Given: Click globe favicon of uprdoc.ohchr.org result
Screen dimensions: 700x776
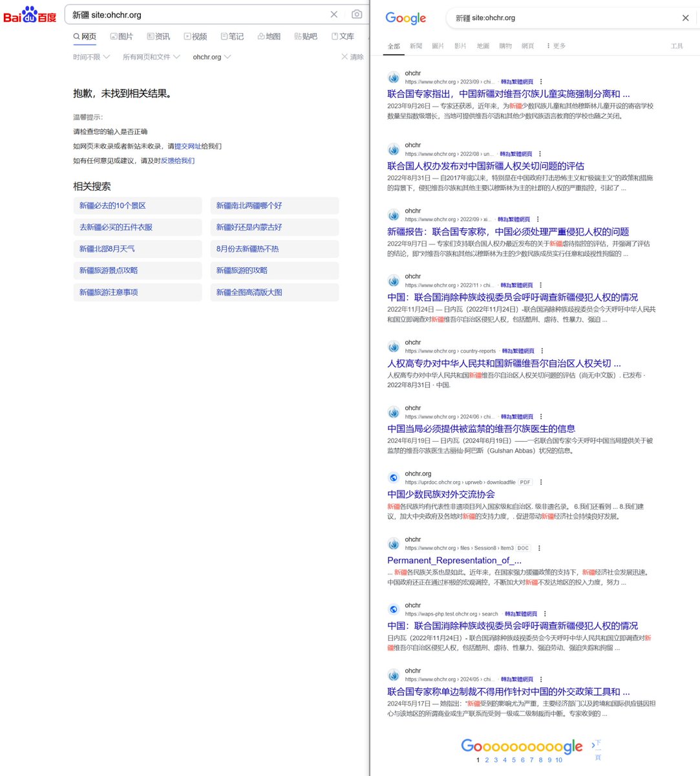Looking at the screenshot, I should (x=393, y=478).
